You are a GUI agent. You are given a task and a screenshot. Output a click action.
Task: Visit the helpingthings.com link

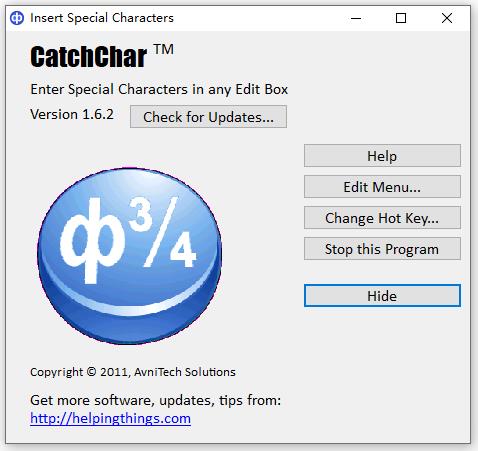click(x=110, y=418)
